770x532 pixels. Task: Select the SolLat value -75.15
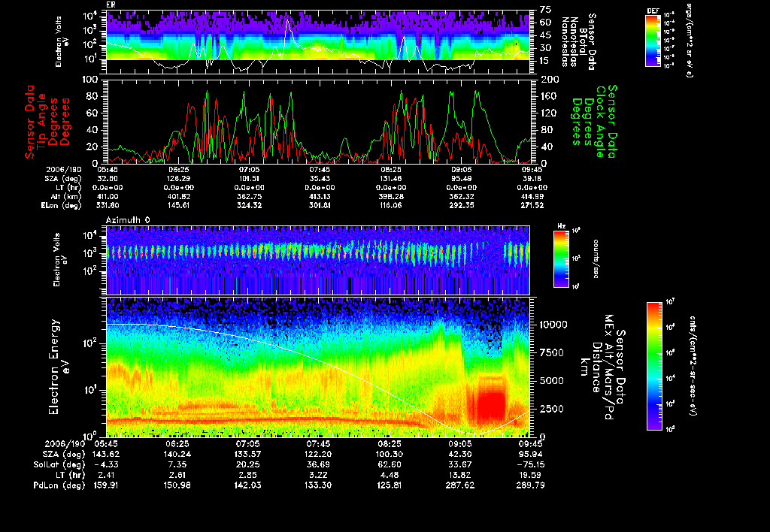click(x=530, y=465)
